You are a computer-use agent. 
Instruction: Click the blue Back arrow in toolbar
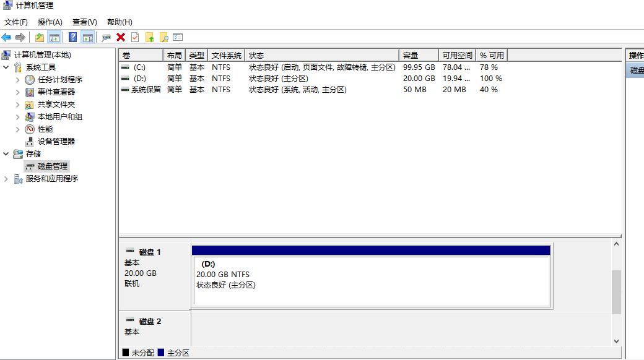[x=6, y=37]
